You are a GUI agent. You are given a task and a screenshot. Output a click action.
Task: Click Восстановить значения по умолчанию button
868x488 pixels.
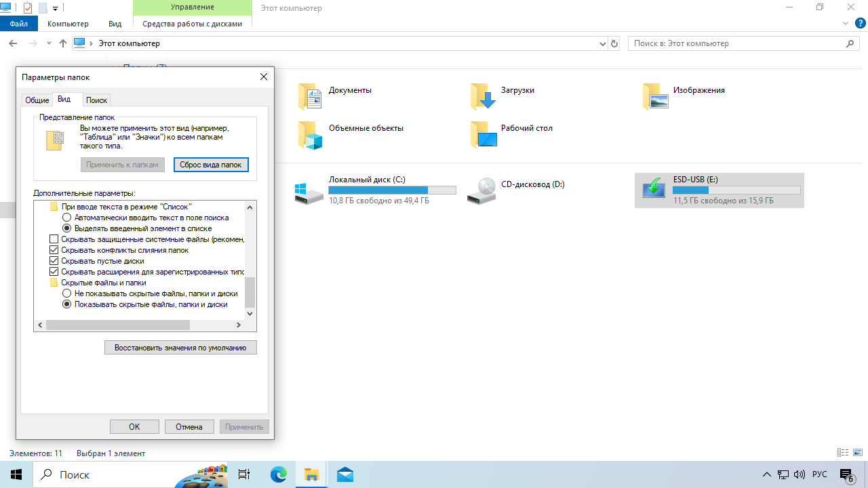pyautogui.click(x=180, y=348)
